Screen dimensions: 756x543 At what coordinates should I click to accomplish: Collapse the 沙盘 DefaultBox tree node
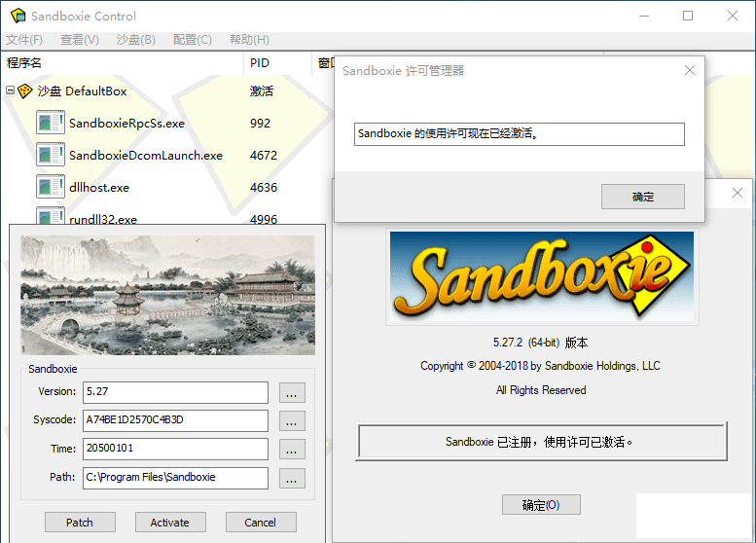coord(10,90)
